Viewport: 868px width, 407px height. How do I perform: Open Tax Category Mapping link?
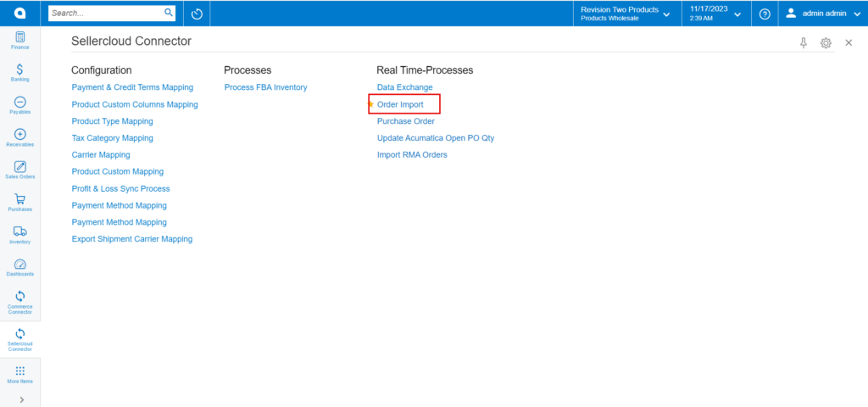[x=113, y=138]
